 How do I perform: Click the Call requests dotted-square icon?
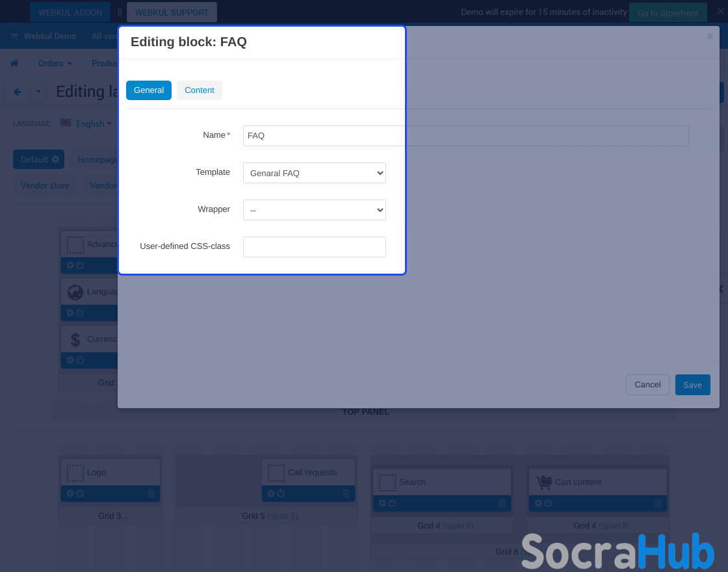coord(276,473)
